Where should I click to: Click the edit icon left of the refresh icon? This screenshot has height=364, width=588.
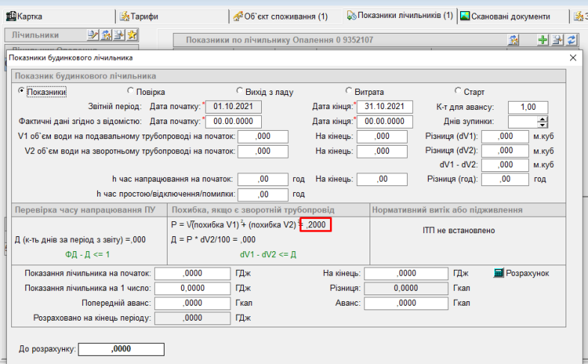coord(558,40)
